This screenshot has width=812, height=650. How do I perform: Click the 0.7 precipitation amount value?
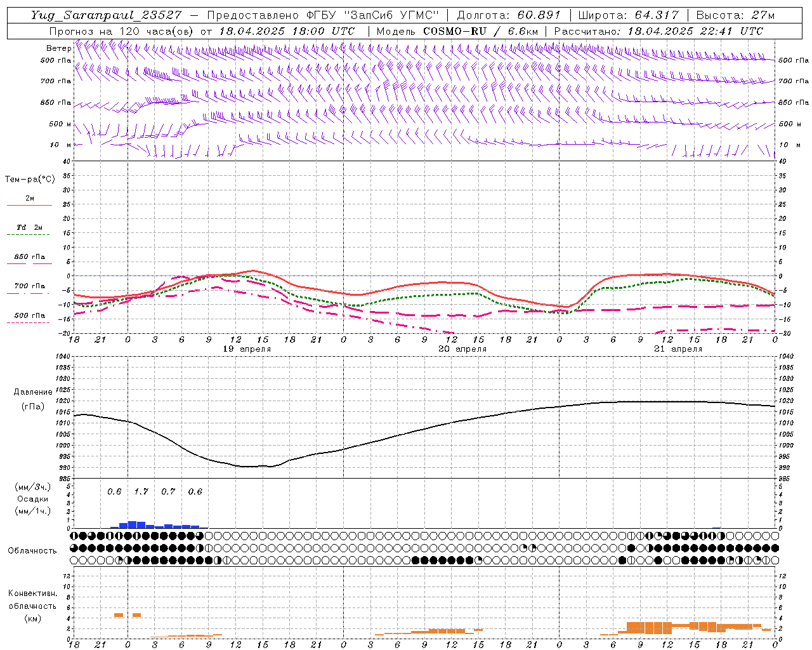pos(168,491)
